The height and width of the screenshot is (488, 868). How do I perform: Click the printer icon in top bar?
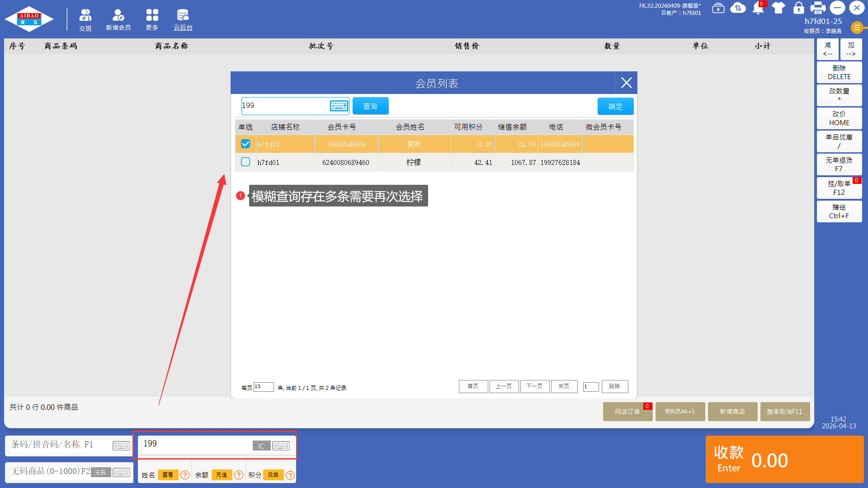pos(817,8)
